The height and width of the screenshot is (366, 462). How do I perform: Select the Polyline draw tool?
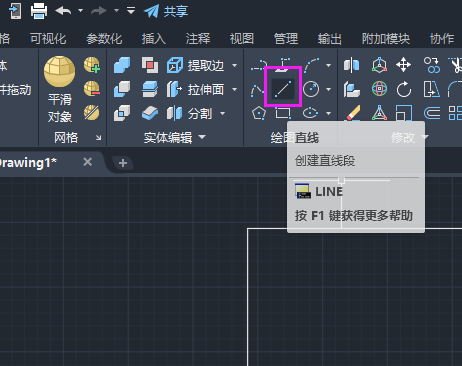pos(259,65)
